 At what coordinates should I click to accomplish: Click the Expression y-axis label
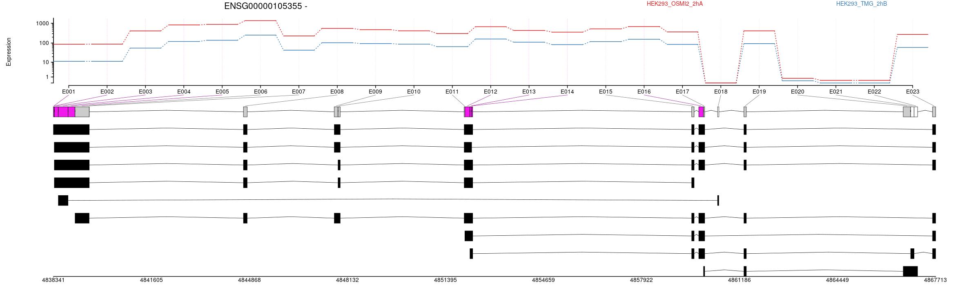click(9, 52)
